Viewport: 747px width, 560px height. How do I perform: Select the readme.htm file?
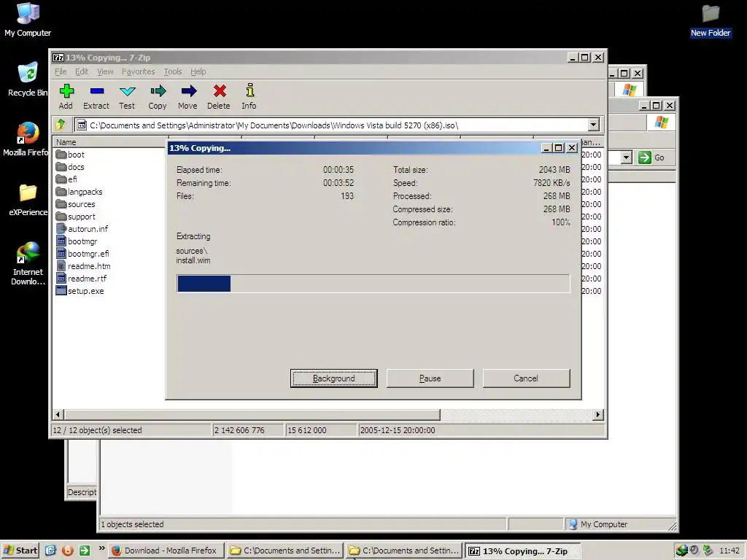coord(83,265)
